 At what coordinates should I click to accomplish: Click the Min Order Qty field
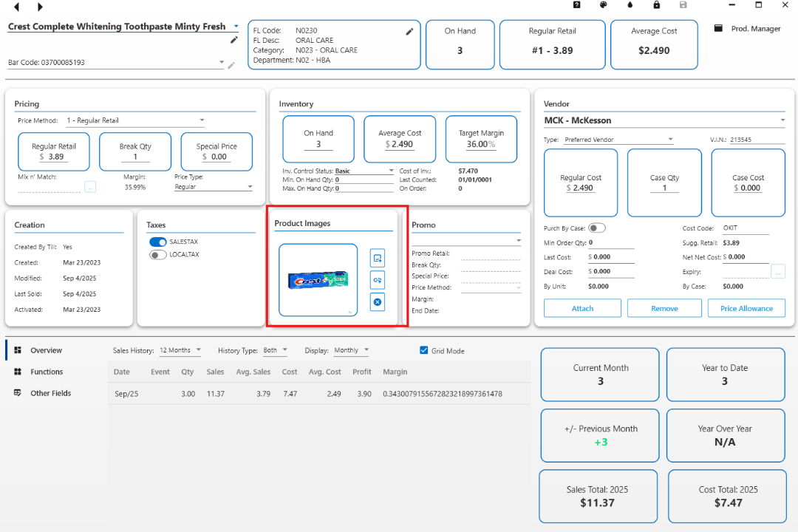tap(611, 243)
